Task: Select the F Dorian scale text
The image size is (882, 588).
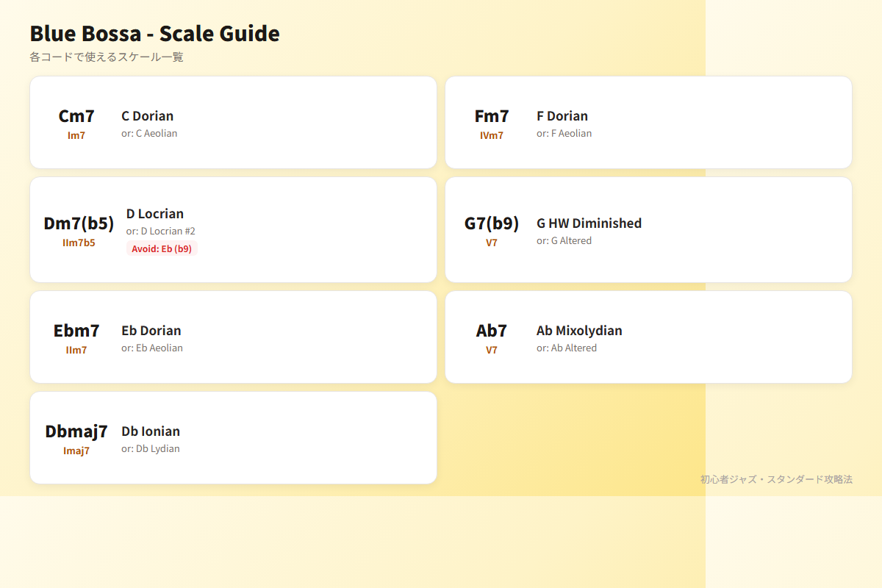Action: pyautogui.click(x=562, y=116)
